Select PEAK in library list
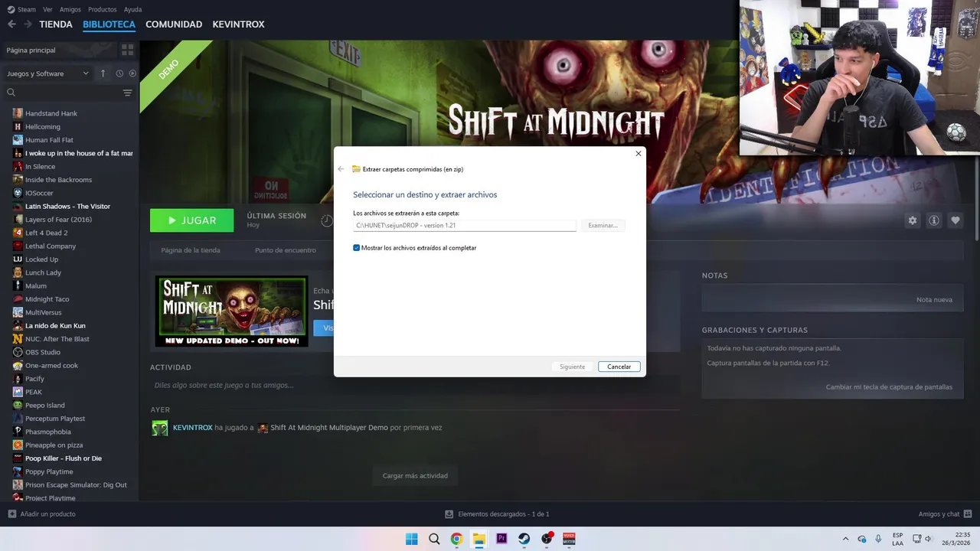The height and width of the screenshot is (551, 980). tap(34, 392)
